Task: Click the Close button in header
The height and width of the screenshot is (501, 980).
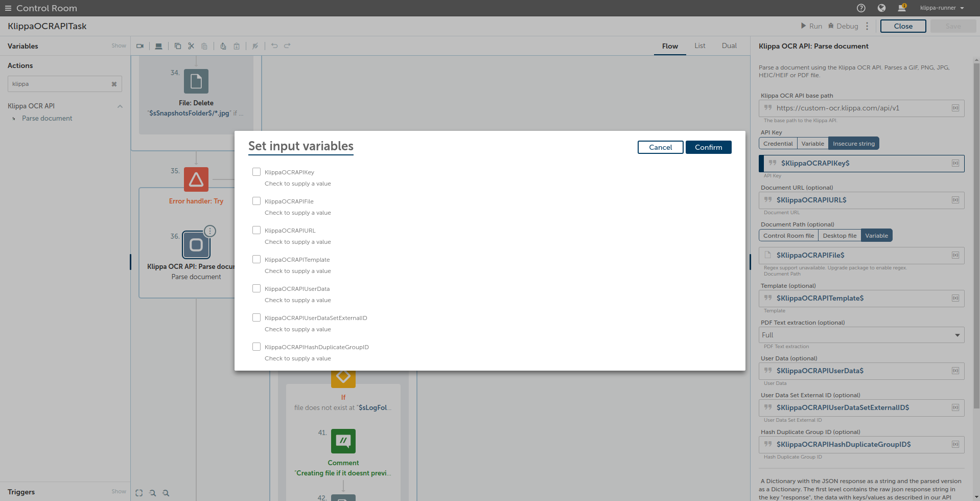Action: [903, 26]
